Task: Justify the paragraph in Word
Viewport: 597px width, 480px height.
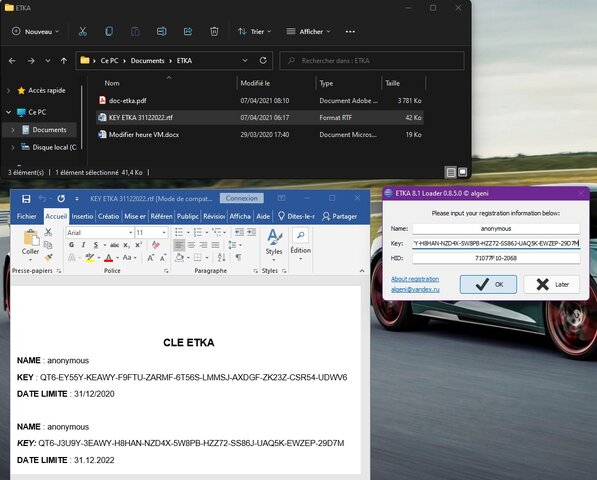Action: [215, 245]
